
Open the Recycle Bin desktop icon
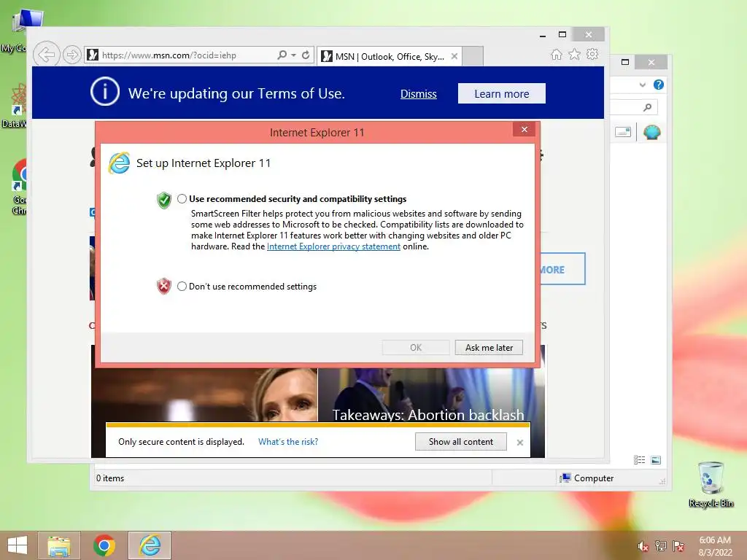point(711,484)
